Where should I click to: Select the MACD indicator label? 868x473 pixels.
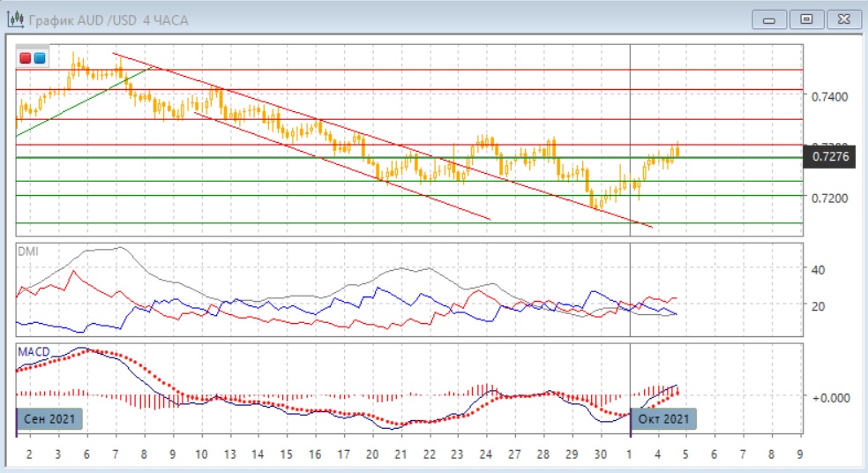(x=33, y=351)
